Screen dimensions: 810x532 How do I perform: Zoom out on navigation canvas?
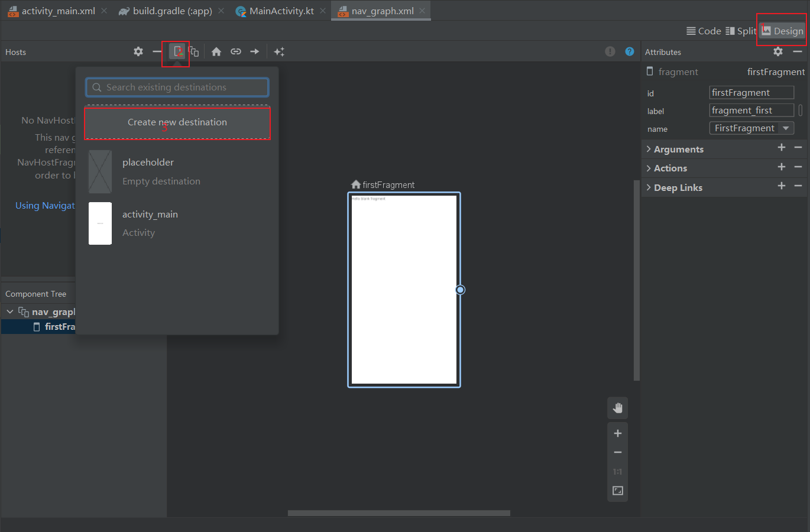click(618, 452)
